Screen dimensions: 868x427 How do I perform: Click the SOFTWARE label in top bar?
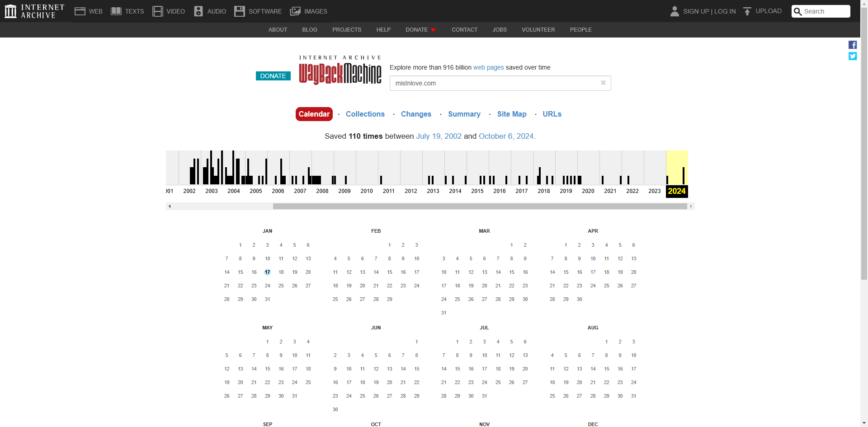(x=265, y=11)
